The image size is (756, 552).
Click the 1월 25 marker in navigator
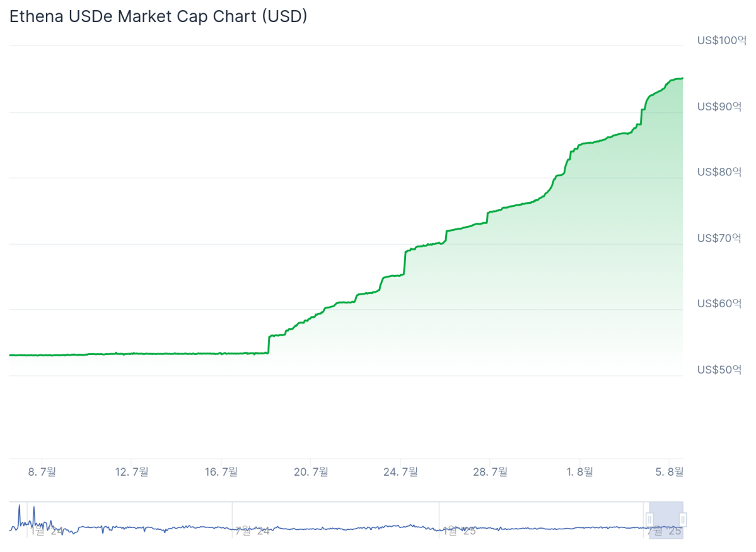[x=458, y=531]
